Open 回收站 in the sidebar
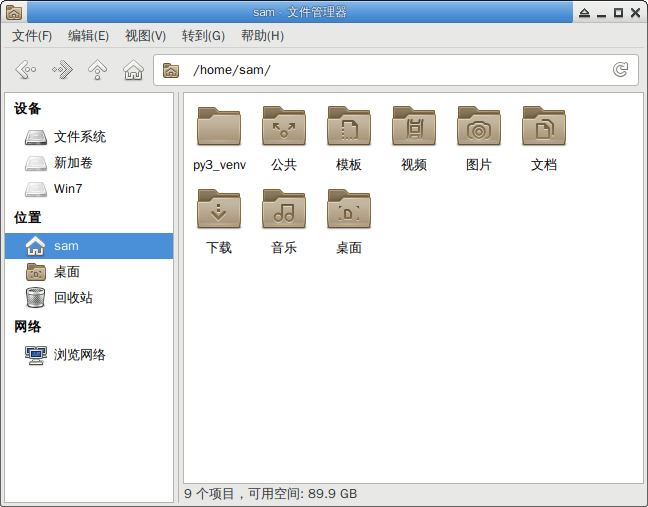Viewport: 648px width, 507px height. (x=73, y=298)
